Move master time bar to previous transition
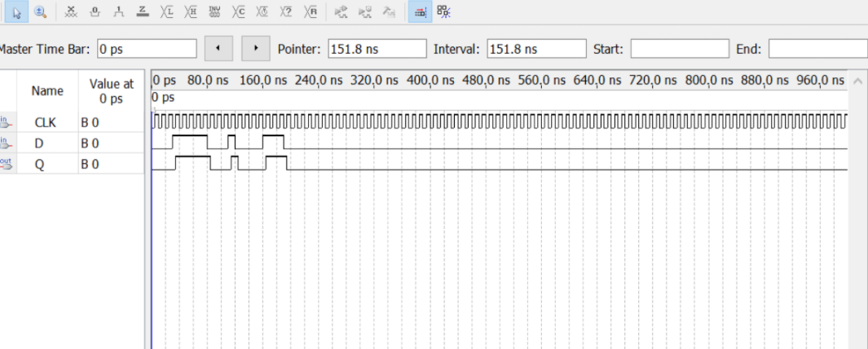Viewport: 868px width, 349px height. click(218, 49)
